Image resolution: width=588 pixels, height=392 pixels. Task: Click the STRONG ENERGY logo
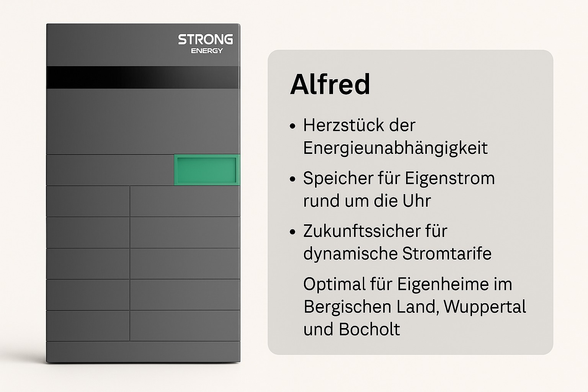pyautogui.click(x=205, y=44)
